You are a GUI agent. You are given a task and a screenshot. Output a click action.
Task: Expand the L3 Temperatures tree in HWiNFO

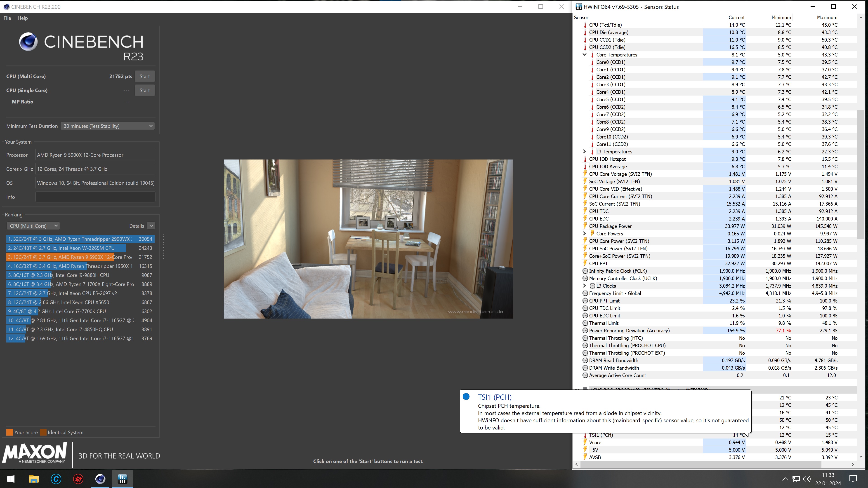point(585,152)
